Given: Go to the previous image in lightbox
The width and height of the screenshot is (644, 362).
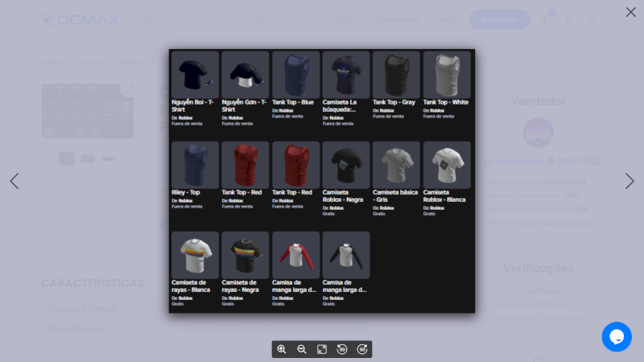Looking at the screenshot, I should click(x=14, y=181).
